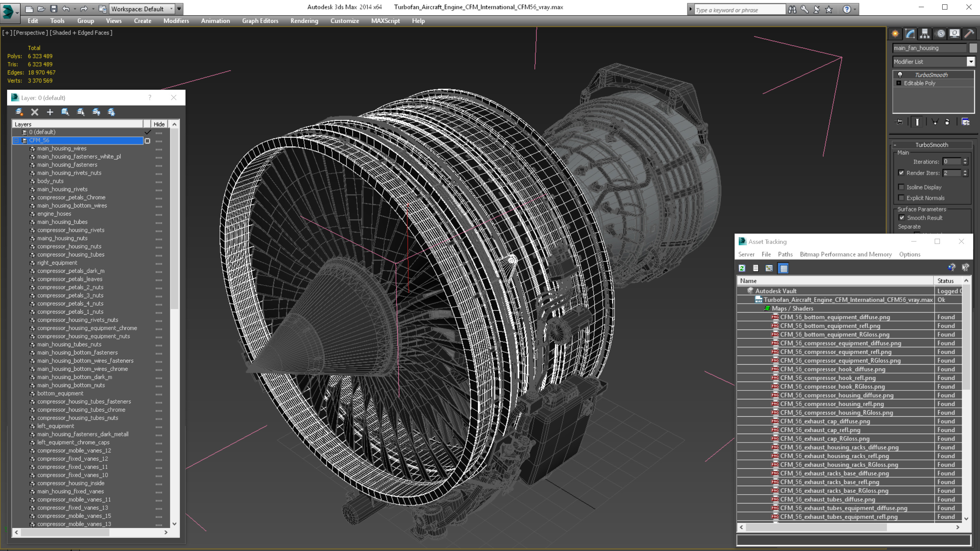Click Status Log list icon in Asset Tracking
980x551 pixels.
(755, 268)
